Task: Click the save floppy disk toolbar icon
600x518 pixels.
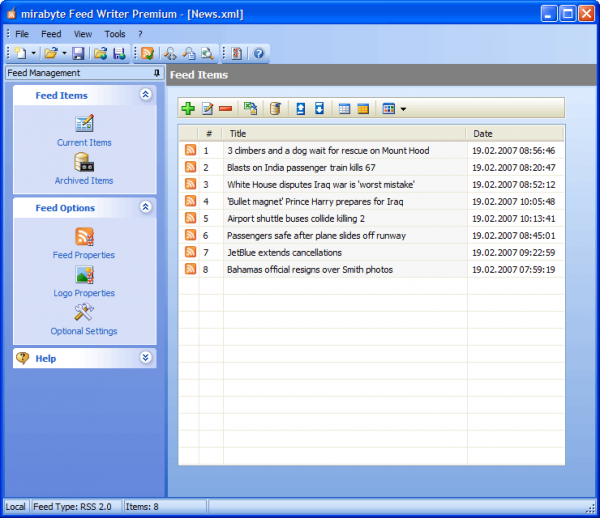Action: tap(78, 53)
